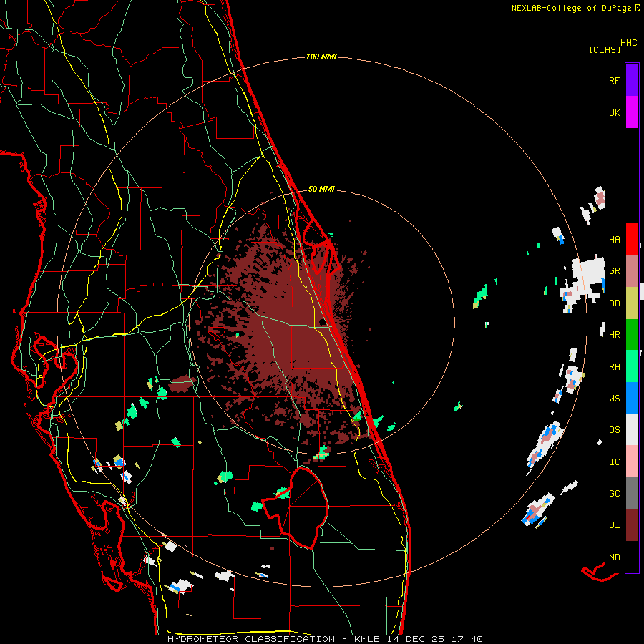Click the bright green RA legend swatch
Image resolution: width=644 pixels, height=644 pixels.
(632, 366)
